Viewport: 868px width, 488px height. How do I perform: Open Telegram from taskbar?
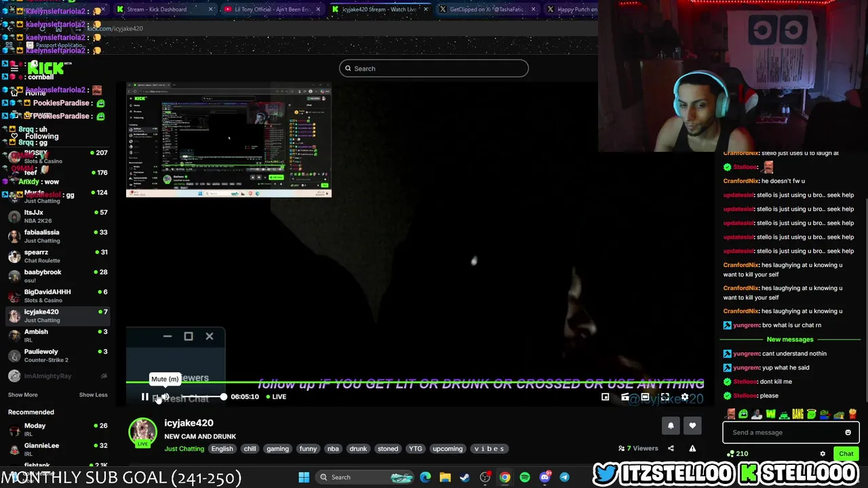tap(564, 477)
